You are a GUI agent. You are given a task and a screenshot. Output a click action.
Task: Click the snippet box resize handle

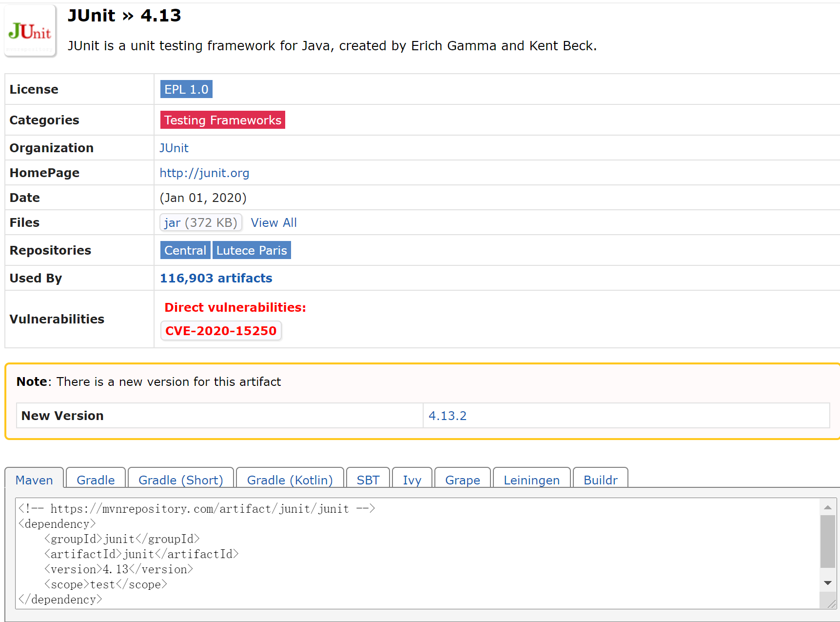coord(831,603)
